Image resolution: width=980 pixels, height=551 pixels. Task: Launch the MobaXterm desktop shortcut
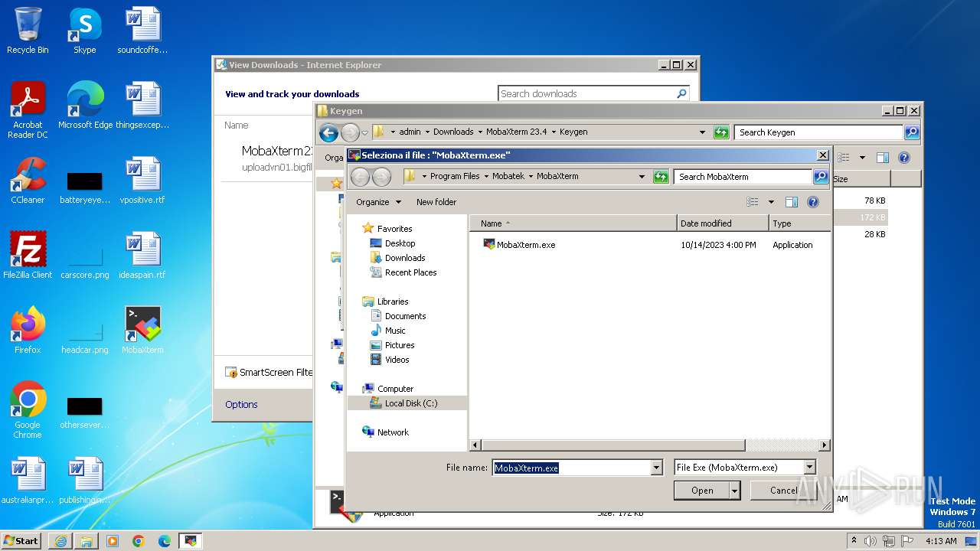142,331
